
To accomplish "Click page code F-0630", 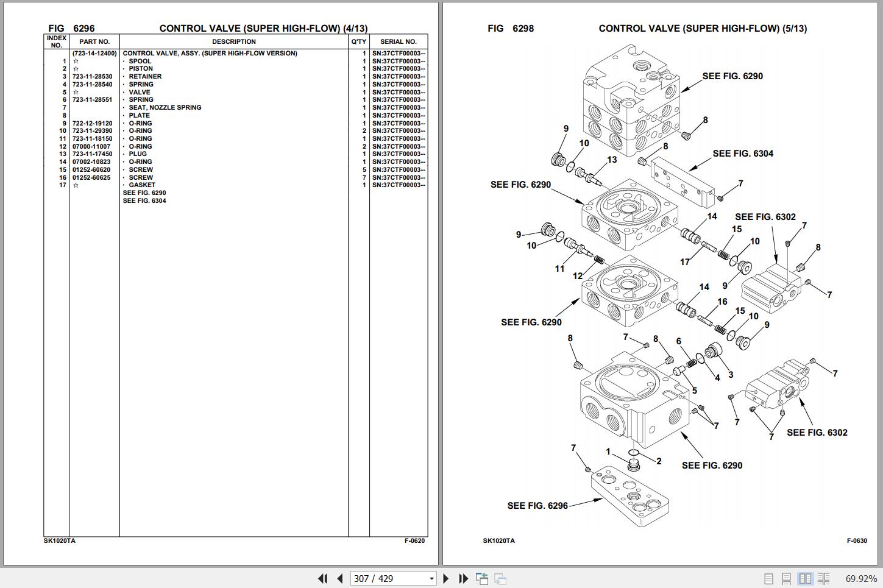I will coord(856,540).
